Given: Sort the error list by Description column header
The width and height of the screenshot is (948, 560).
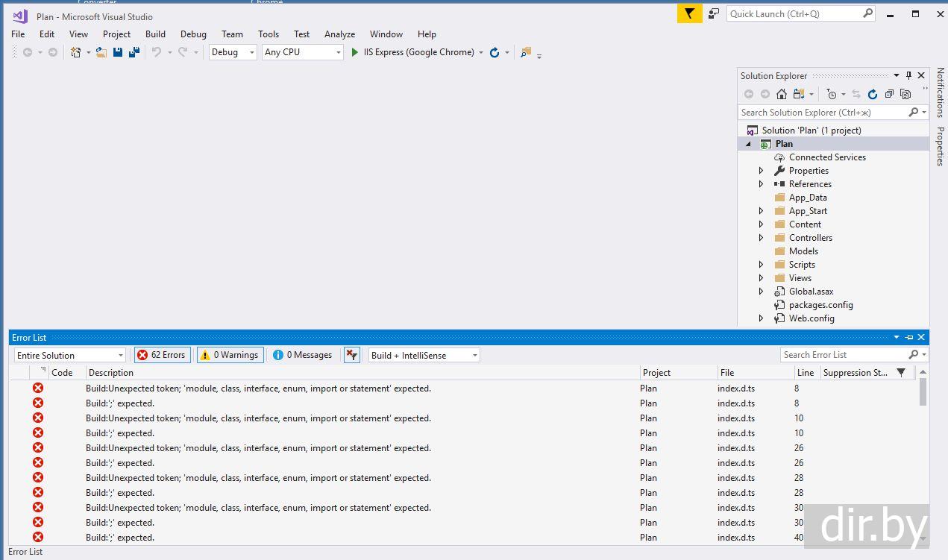Looking at the screenshot, I should coord(110,373).
